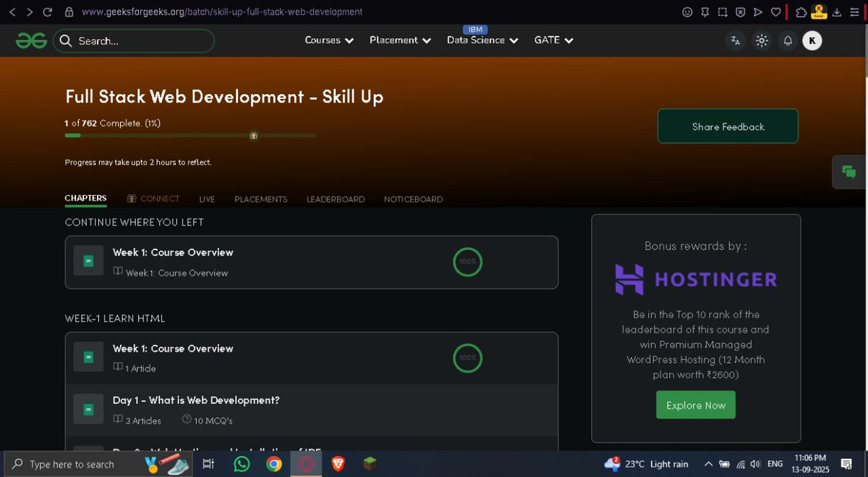Open the browser easy setup sliders icon
The height and width of the screenshot is (477, 868).
coord(854,12)
